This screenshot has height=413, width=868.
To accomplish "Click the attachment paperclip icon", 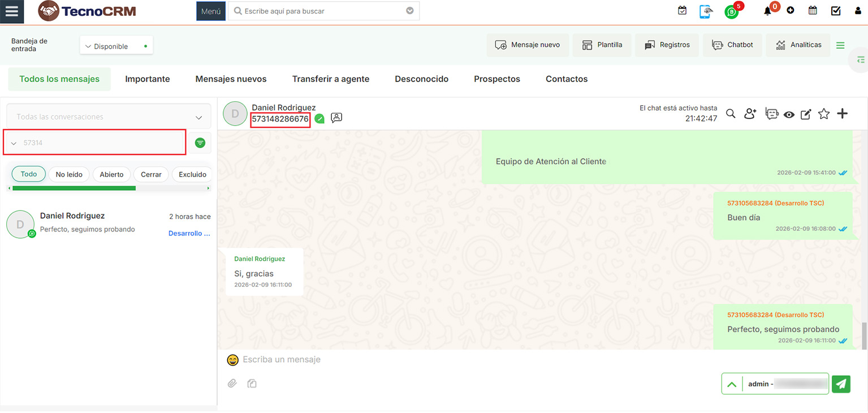I will click(x=232, y=384).
